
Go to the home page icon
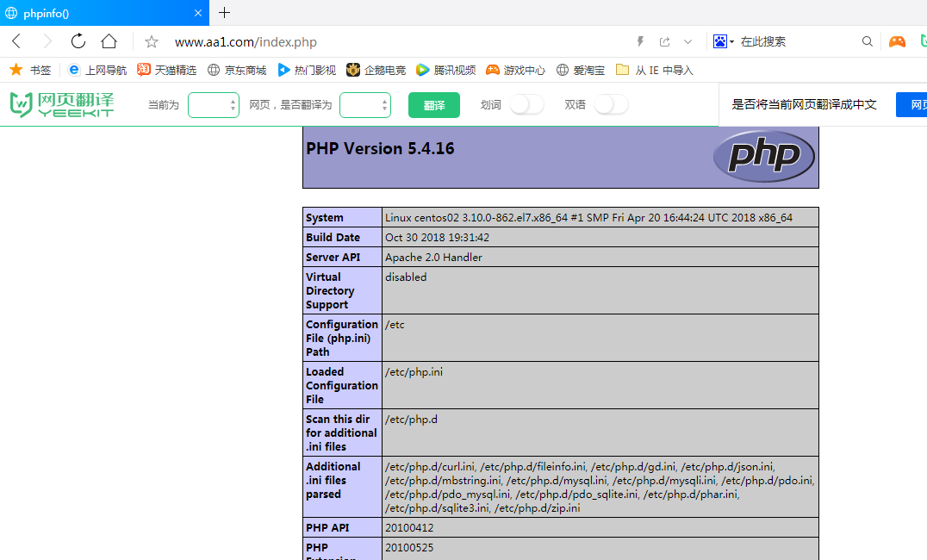(x=109, y=41)
